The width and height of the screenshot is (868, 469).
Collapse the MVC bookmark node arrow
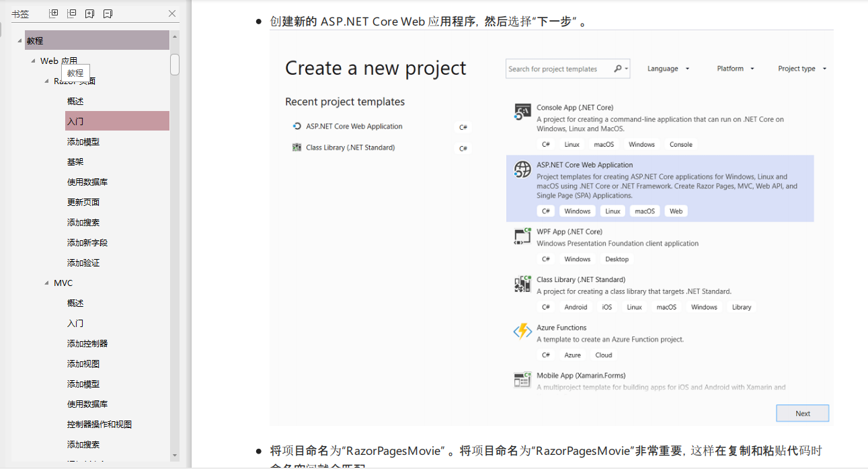[x=46, y=283]
